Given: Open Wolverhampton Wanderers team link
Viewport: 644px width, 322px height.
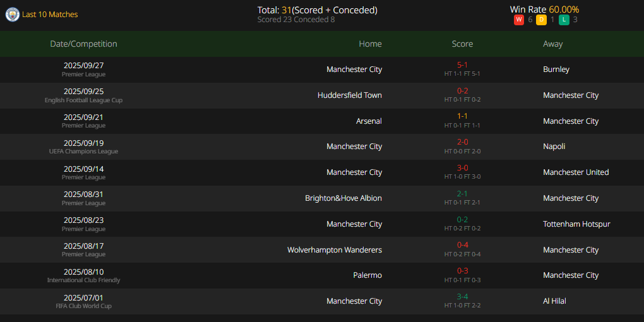Looking at the screenshot, I should pyautogui.click(x=334, y=250).
